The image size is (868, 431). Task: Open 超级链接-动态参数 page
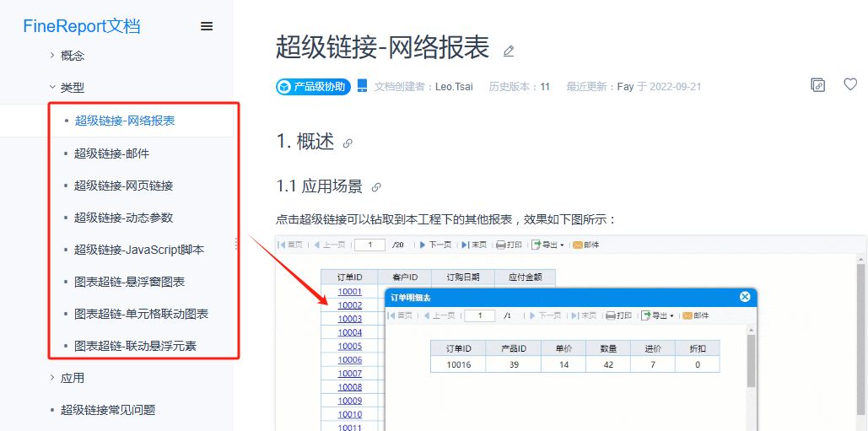coord(124,218)
